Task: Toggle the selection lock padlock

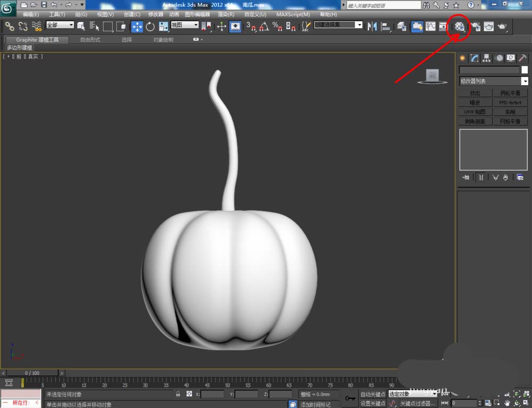Action: pos(178,394)
